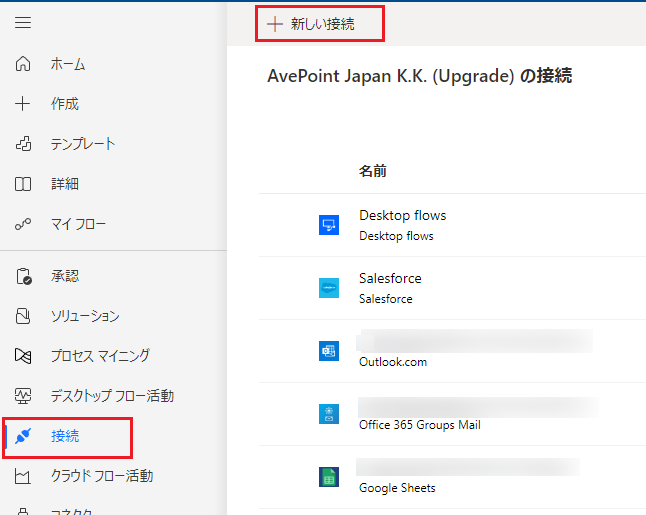This screenshot has width=646, height=515.
Task: Open 承認 page
Action: tap(65, 276)
